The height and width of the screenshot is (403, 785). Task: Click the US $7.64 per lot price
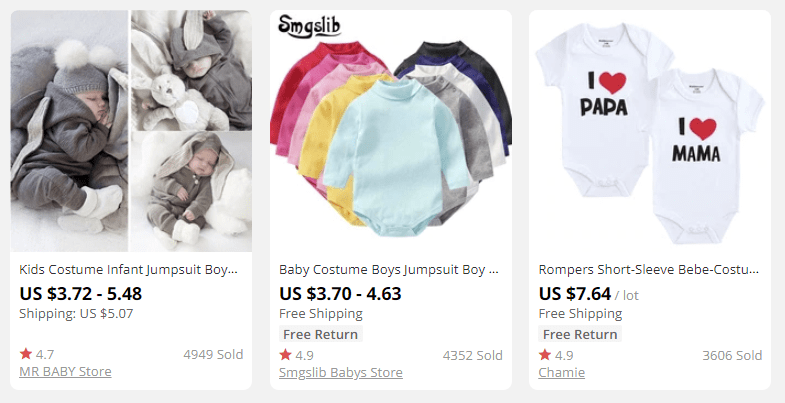click(576, 294)
